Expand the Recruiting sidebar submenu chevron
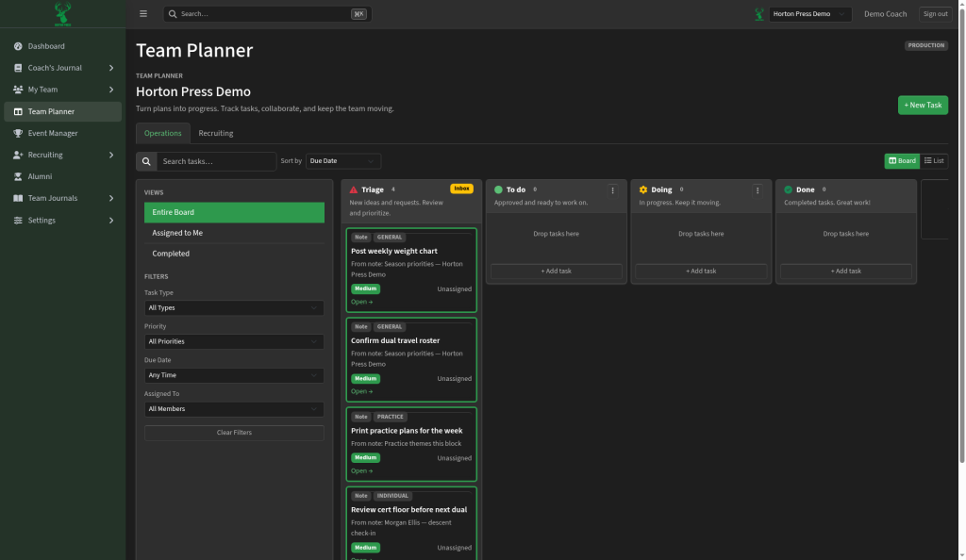966x560 pixels. 111,155
